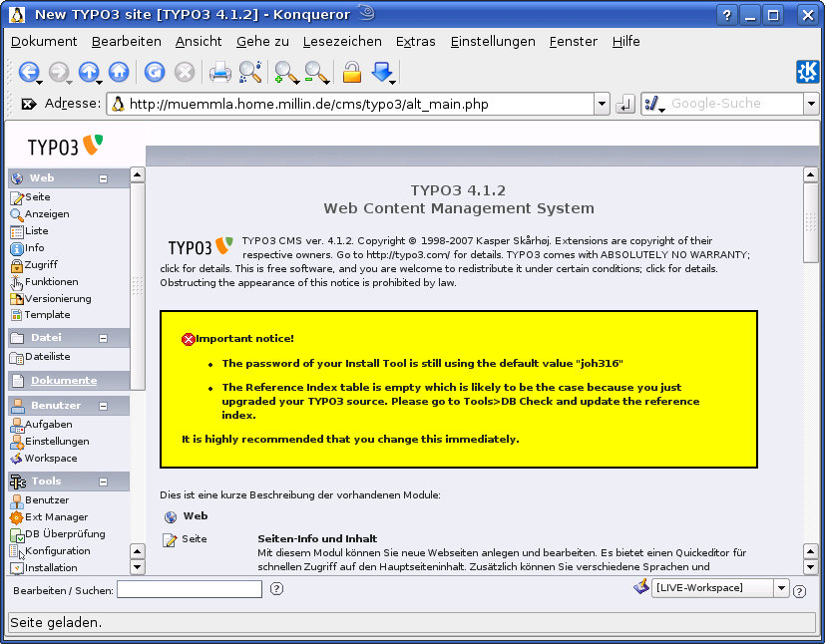825x644 pixels.
Task: Open the Workspace module
Action: click(x=44, y=459)
